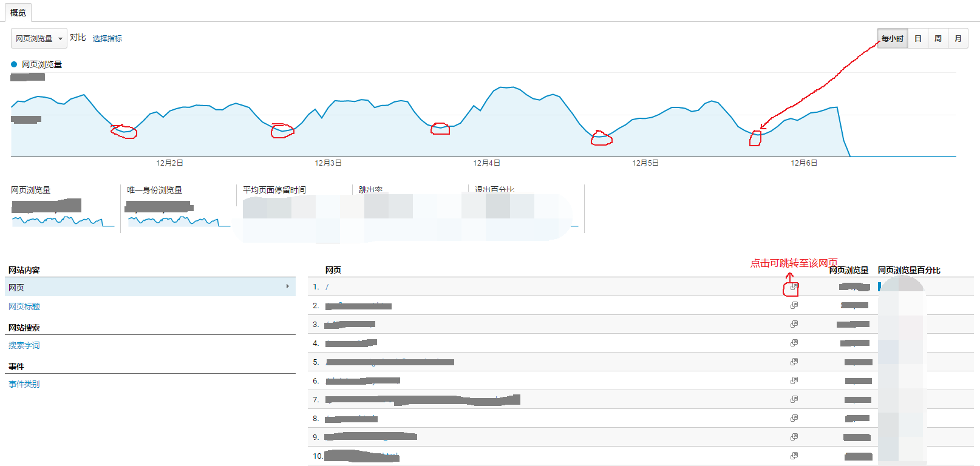Open the 搜索字词 link
980x466 pixels.
[24, 345]
